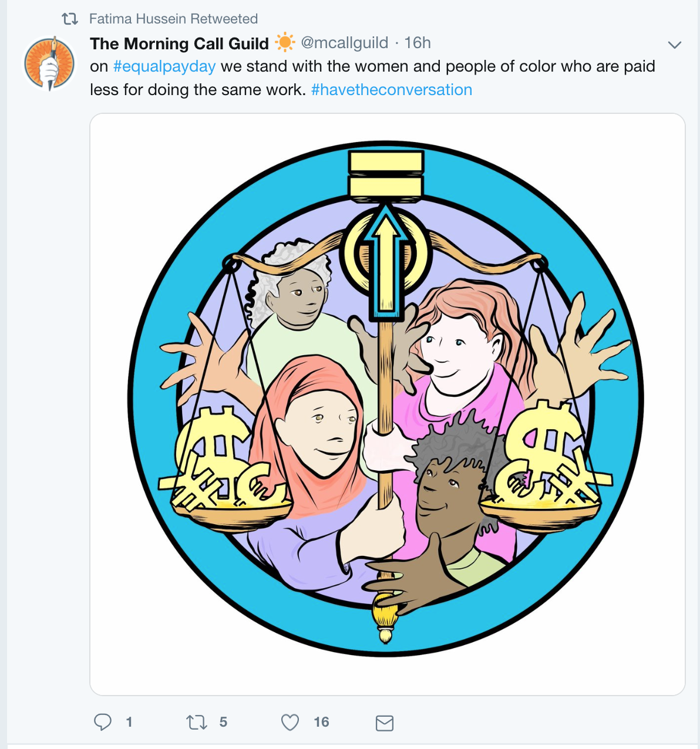The width and height of the screenshot is (700, 749).
Task: Click the small retweet icon beside Fatima Hussein
Action: 70,19
